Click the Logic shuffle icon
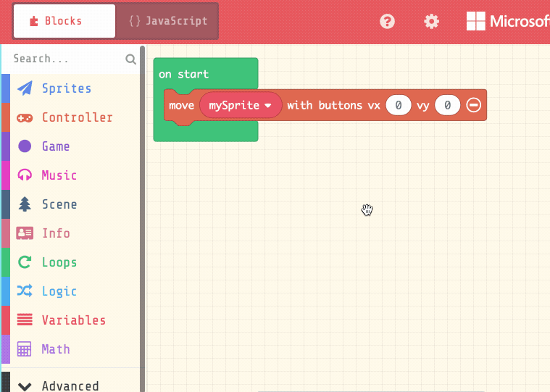550x392 pixels. (x=25, y=291)
